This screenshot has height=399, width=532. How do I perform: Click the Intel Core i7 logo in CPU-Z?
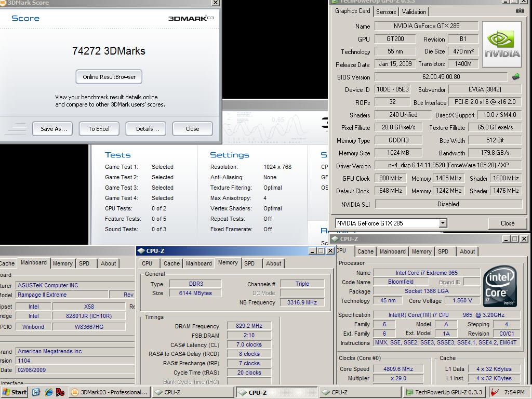500,286
